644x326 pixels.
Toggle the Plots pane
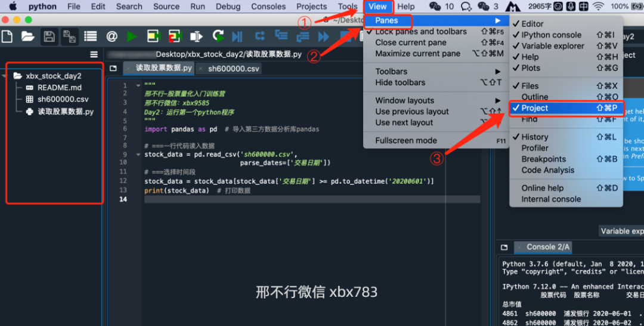(566, 68)
